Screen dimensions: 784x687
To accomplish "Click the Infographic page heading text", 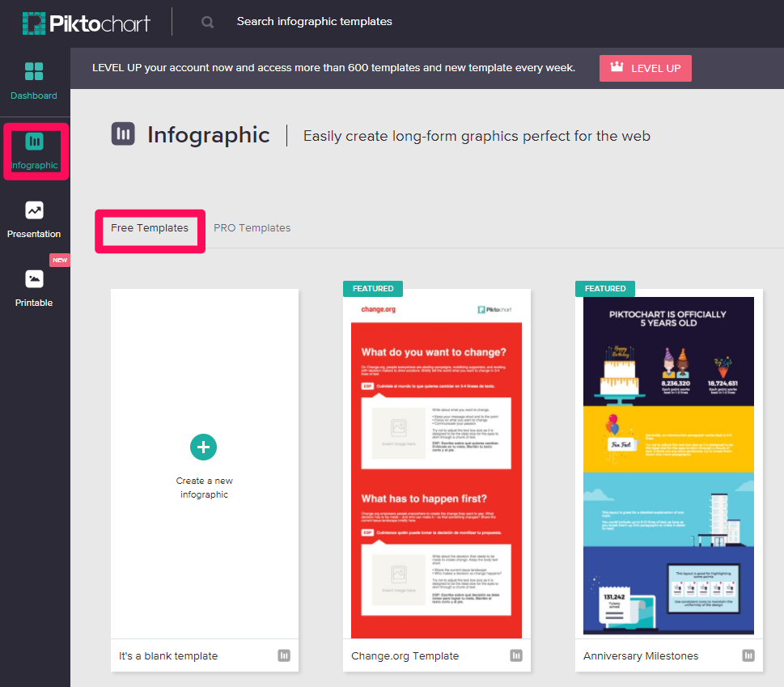I will tap(209, 135).
